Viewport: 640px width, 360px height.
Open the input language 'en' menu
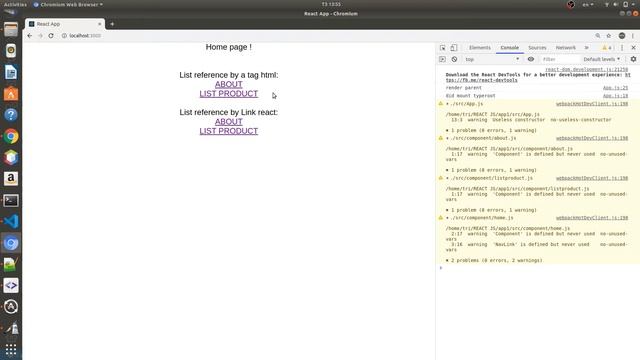click(x=588, y=4)
